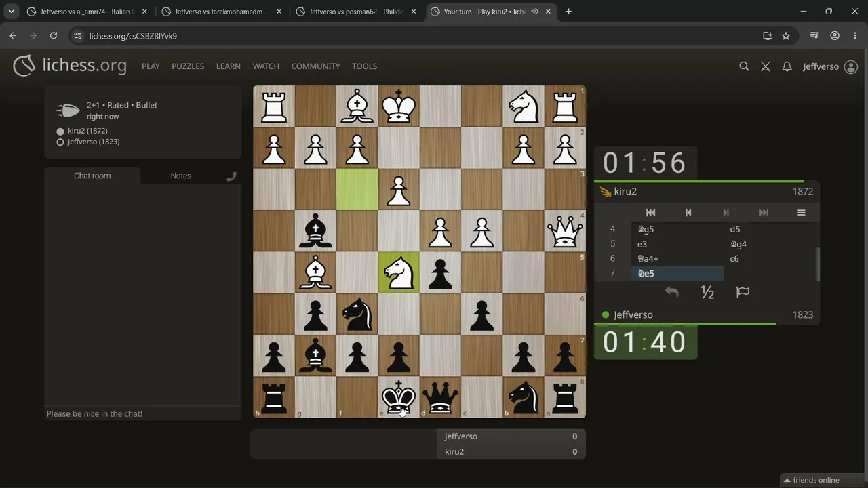Viewport: 868px width, 488px height.
Task: Select move d5 in the move list
Action: [770, 229]
